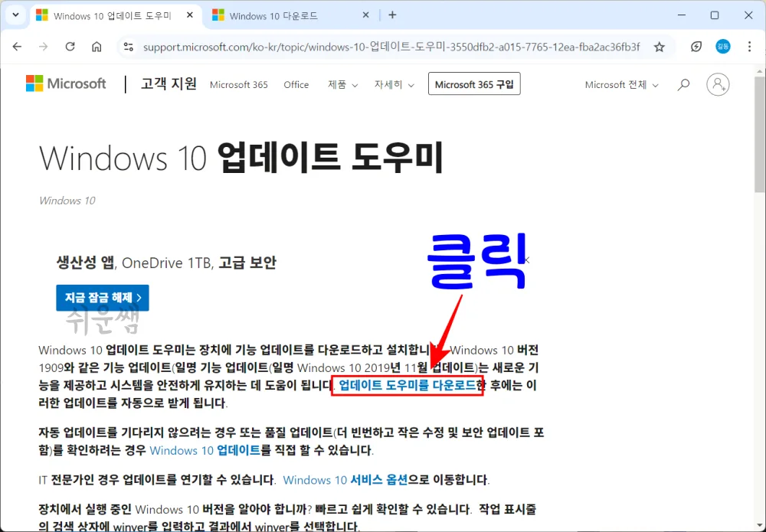This screenshot has width=766, height=532.
Task: Click the 길동 profile avatar
Action: pos(722,47)
